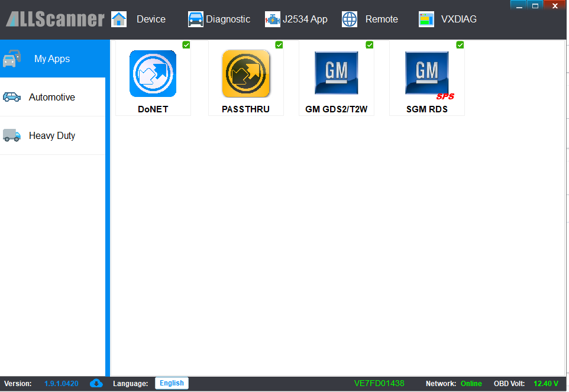The height and width of the screenshot is (392, 569).
Task: Toggle the DoNET green checkbox
Action: pyautogui.click(x=186, y=45)
